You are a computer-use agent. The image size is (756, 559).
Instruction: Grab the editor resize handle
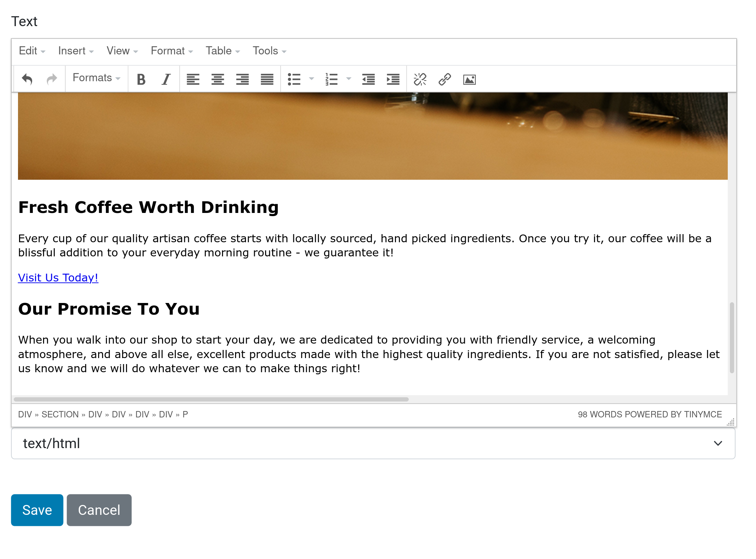[731, 422]
